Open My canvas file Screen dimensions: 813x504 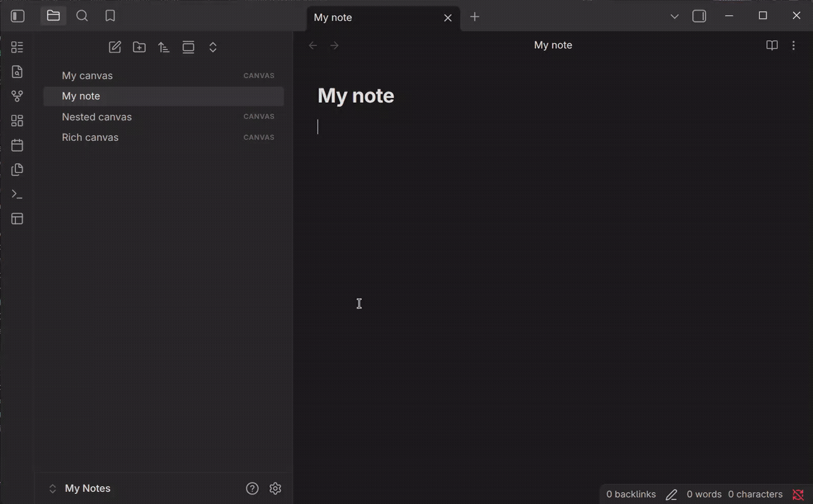(x=164, y=76)
